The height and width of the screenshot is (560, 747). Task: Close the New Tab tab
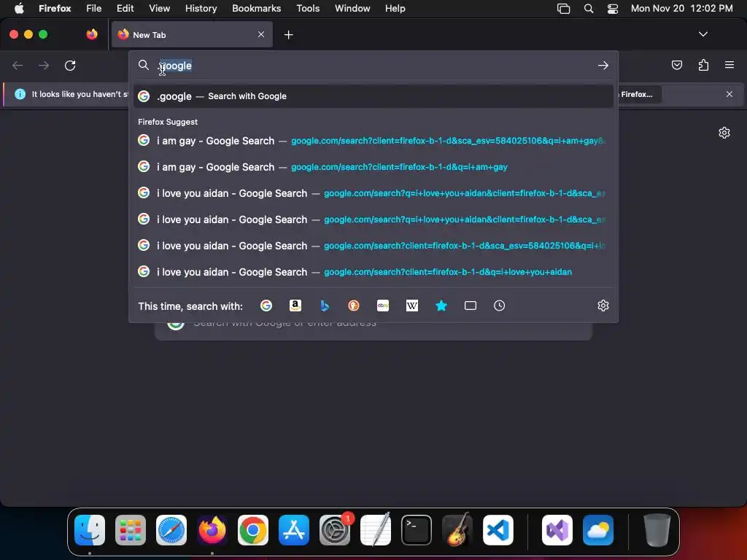pyautogui.click(x=261, y=34)
